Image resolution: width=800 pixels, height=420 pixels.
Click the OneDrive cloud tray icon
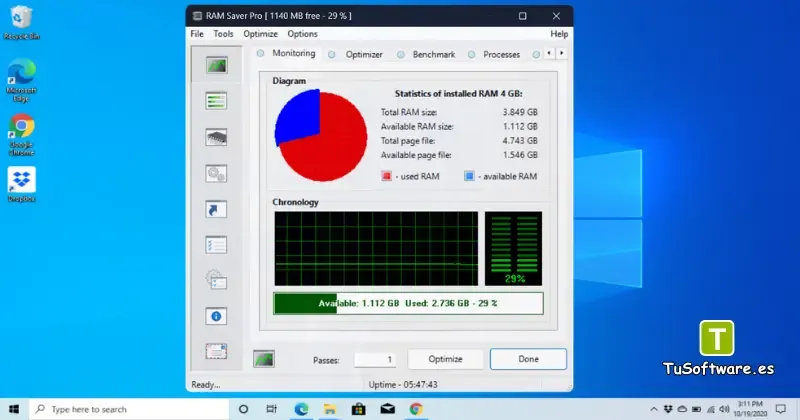(x=682, y=409)
